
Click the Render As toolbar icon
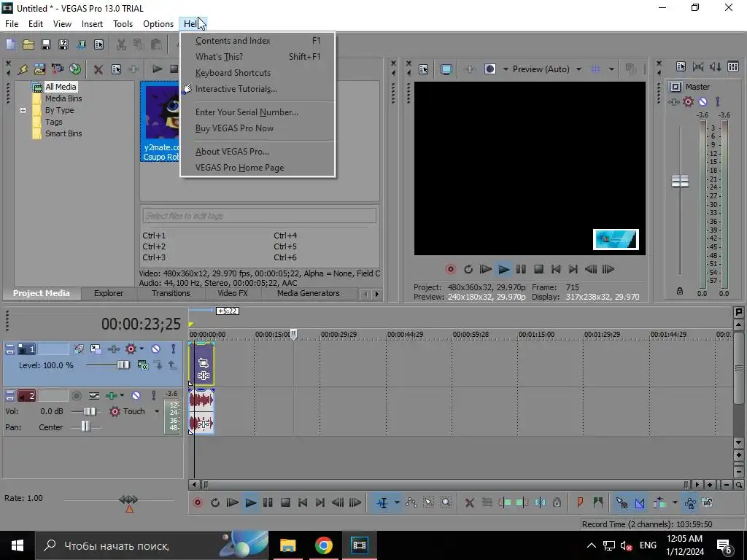[x=81, y=44]
